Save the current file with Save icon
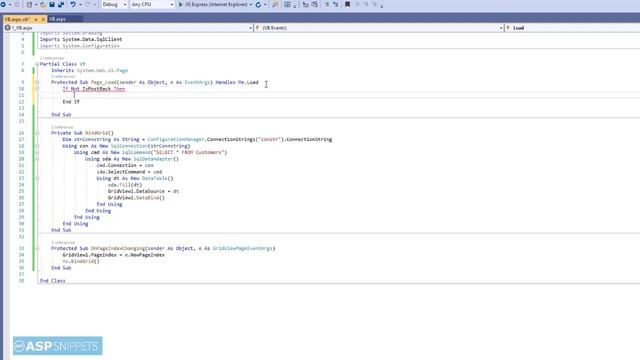 tap(52, 4)
